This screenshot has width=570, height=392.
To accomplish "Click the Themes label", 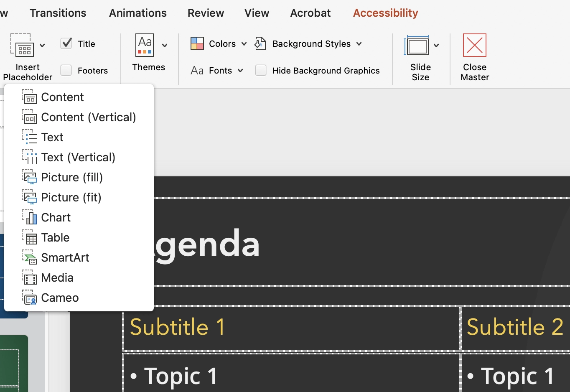I will click(x=149, y=67).
